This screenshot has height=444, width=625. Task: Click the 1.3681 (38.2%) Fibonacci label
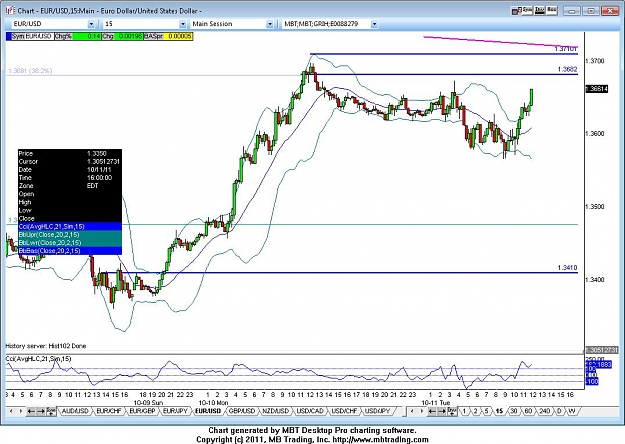(30, 71)
